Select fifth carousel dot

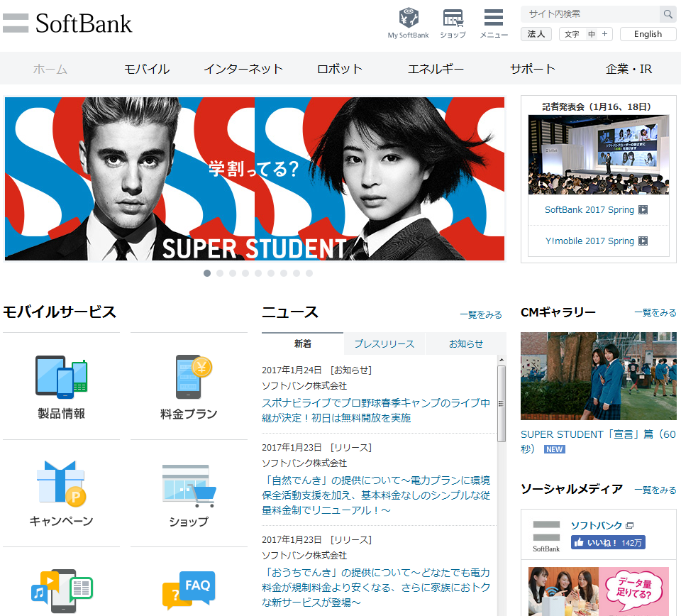point(258,273)
